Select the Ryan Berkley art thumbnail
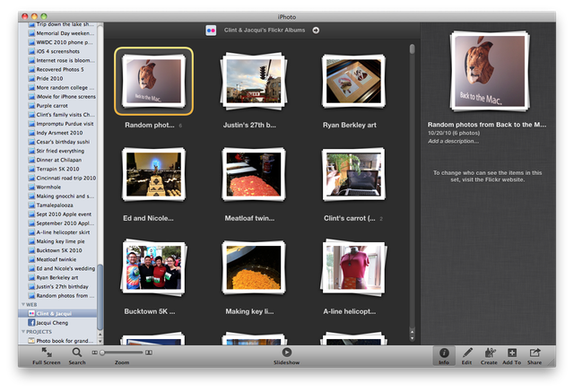Viewport: 574px width, 392px height. 353,82
